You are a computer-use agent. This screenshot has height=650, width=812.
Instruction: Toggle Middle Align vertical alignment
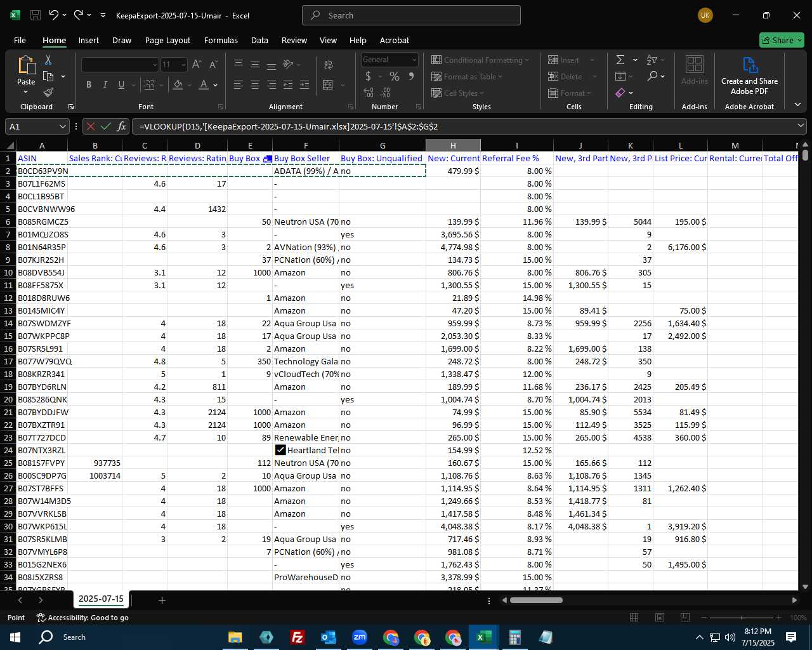[x=255, y=64]
